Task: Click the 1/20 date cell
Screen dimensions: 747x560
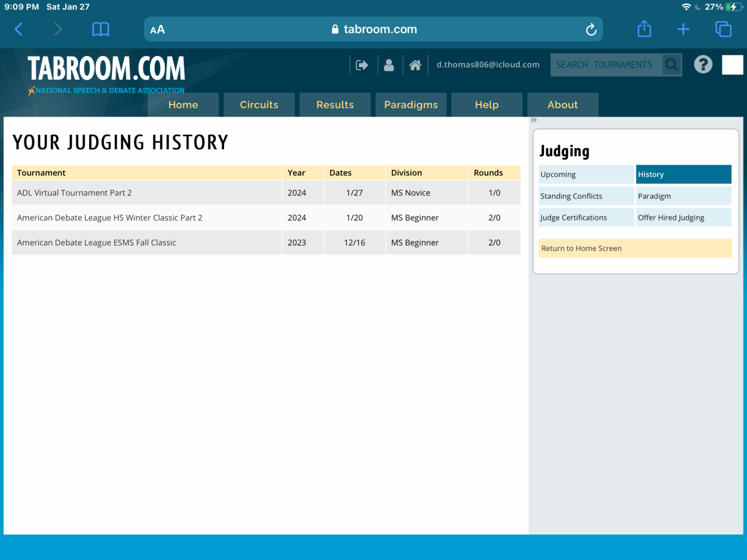Action: tap(354, 218)
